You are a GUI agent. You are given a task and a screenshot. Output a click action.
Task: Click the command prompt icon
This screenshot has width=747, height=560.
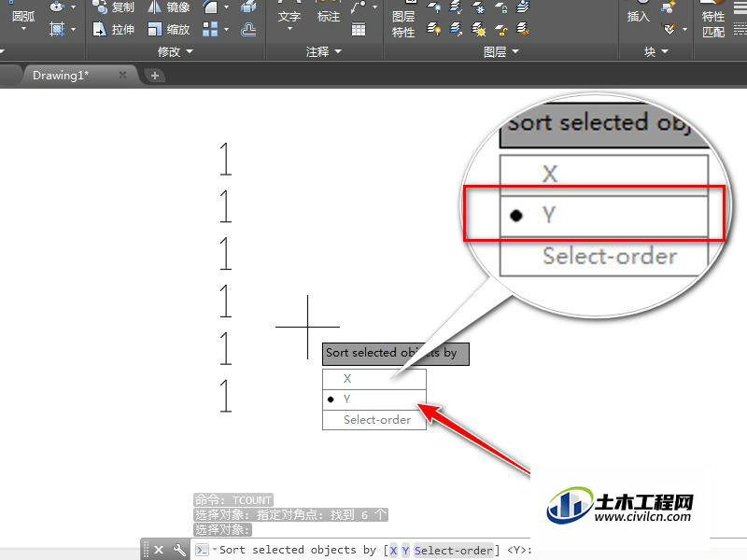[x=202, y=550]
